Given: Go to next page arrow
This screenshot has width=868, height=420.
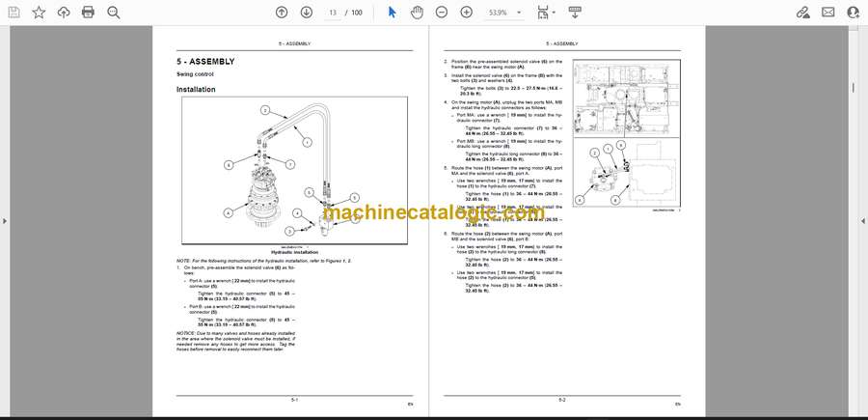Looking at the screenshot, I should pyautogui.click(x=306, y=13).
